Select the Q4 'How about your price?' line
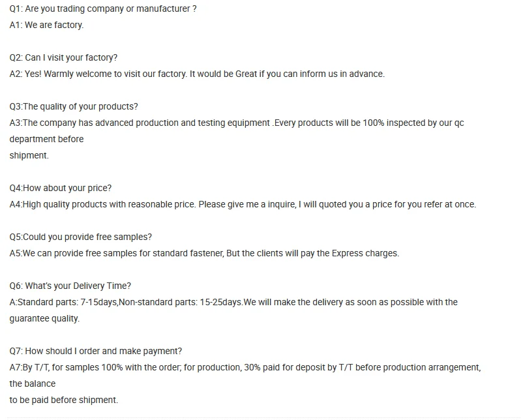The image size is (521, 420). pyautogui.click(x=61, y=188)
